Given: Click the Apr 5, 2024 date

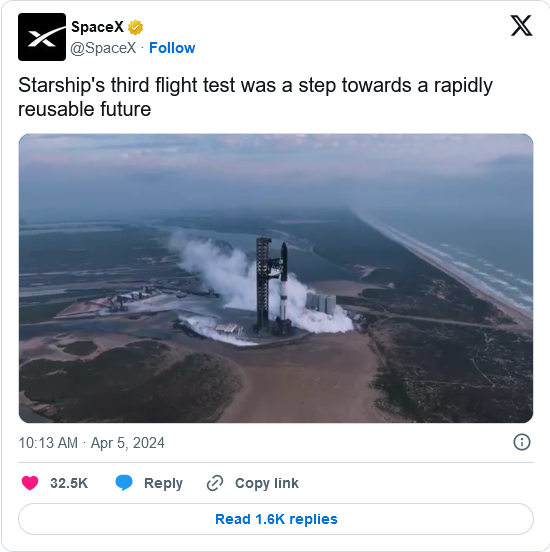Looking at the screenshot, I should [127, 443].
